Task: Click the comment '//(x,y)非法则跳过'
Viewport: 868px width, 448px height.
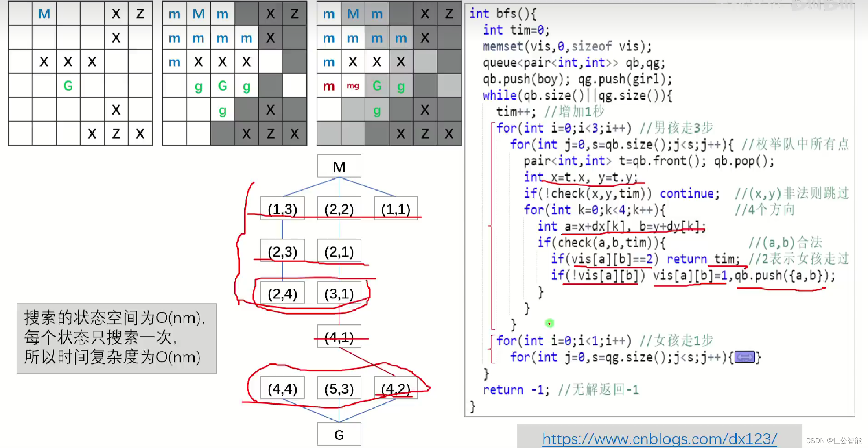Action: coord(792,194)
